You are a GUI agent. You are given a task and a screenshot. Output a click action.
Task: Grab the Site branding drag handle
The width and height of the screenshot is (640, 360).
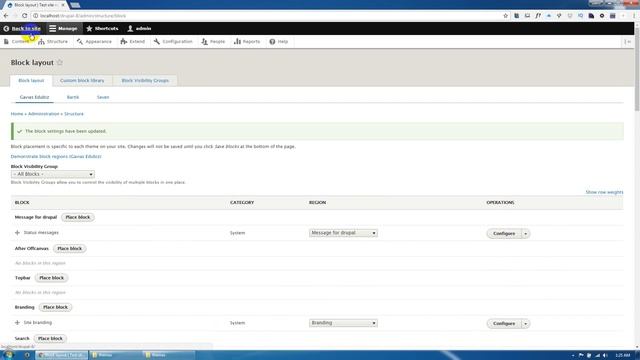pos(17,323)
